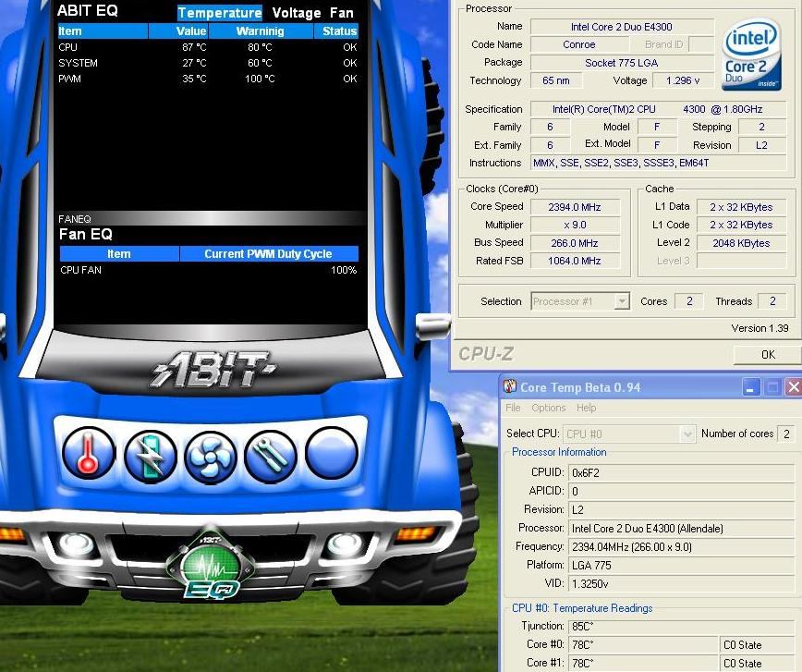Open the voltage lightning bolt icon
The image size is (802, 672).
tap(150, 455)
